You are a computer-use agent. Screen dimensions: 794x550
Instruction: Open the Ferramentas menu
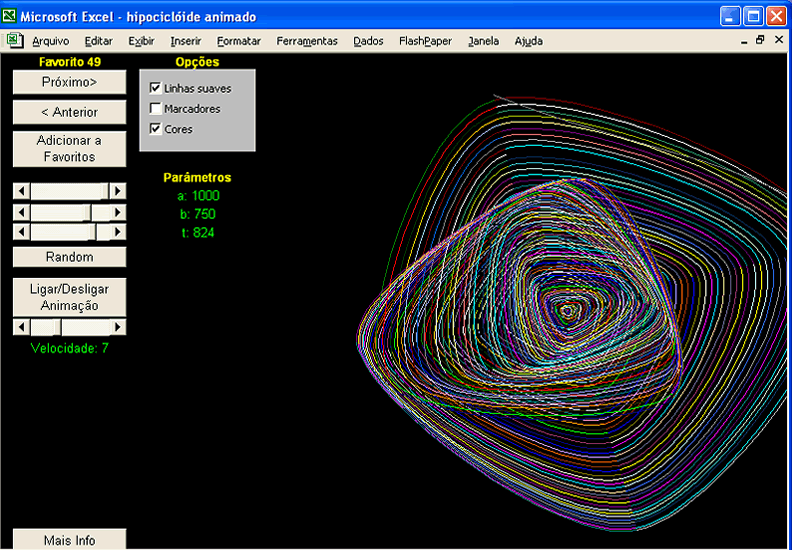(x=307, y=41)
